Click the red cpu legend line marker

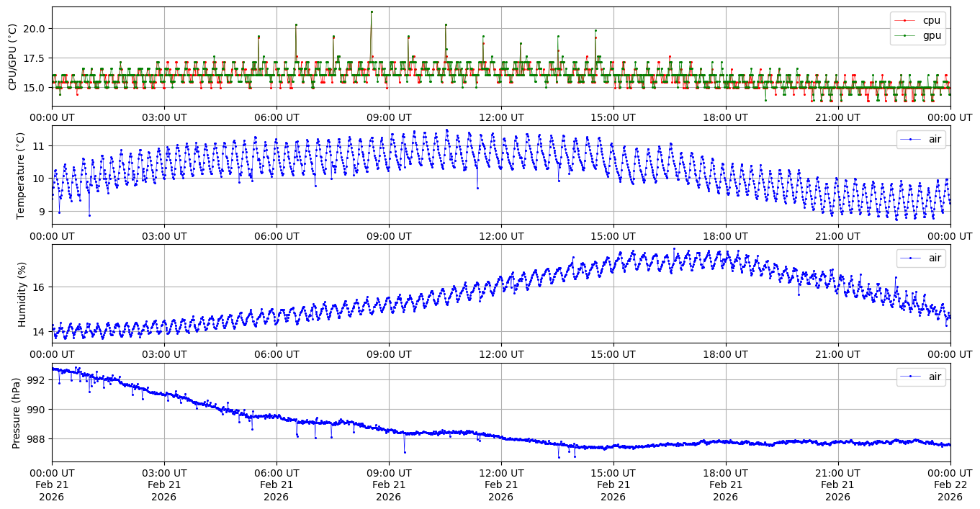(908, 21)
